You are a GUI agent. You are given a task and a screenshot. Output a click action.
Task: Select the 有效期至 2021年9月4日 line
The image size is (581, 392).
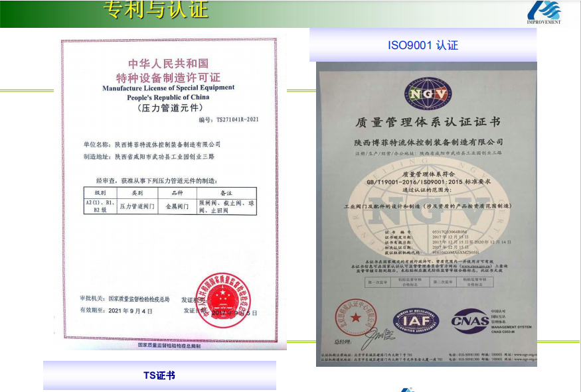[116, 310]
